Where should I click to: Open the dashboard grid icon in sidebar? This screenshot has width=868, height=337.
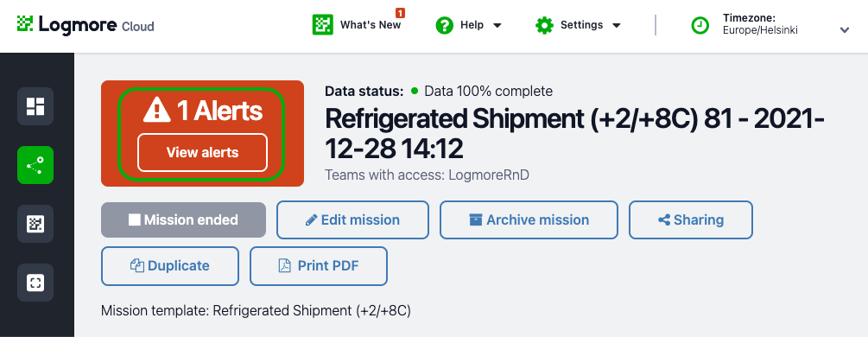pyautogui.click(x=35, y=106)
